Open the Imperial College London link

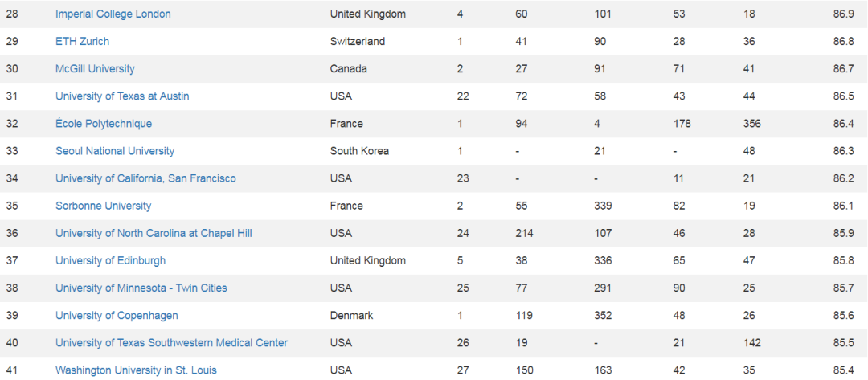tap(113, 14)
